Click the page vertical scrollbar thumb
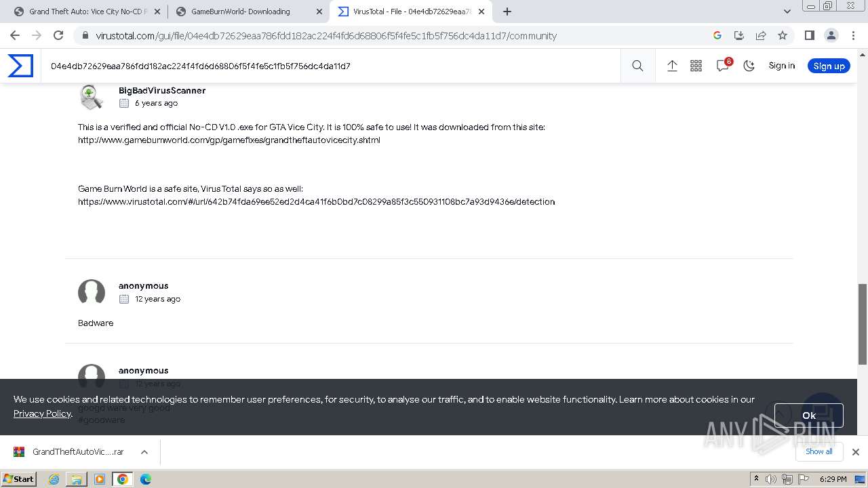Viewport: 868px width, 488px height. 863,324
